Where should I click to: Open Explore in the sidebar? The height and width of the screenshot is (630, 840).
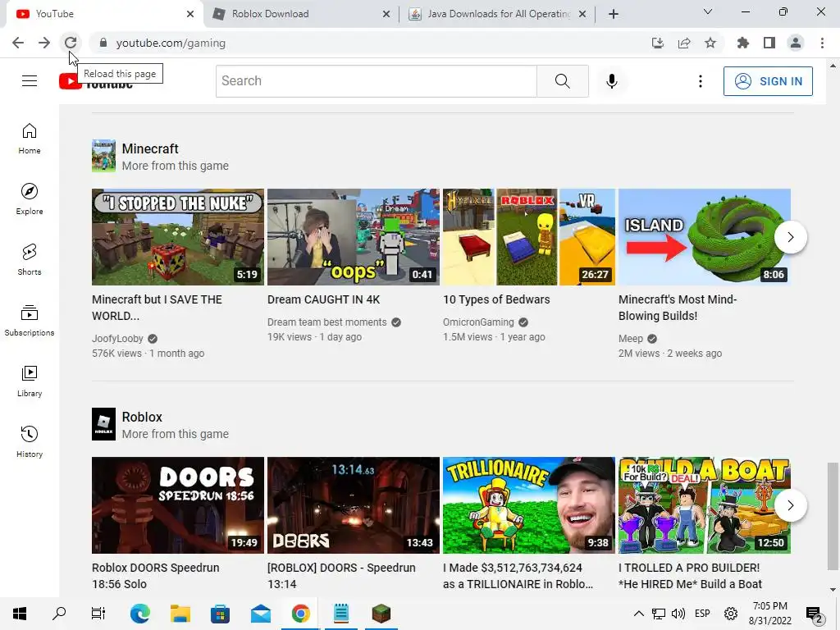tap(30, 199)
